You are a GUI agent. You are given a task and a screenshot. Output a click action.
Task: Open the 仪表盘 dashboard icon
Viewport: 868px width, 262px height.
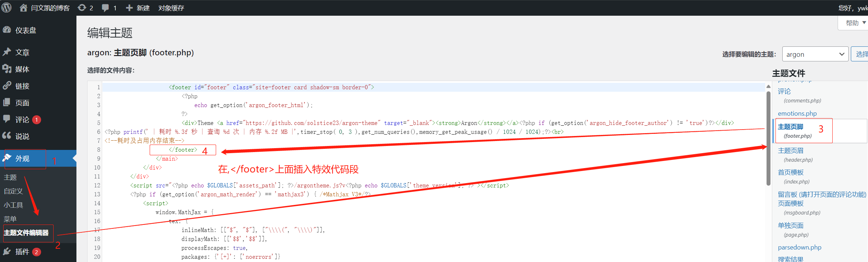point(7,30)
